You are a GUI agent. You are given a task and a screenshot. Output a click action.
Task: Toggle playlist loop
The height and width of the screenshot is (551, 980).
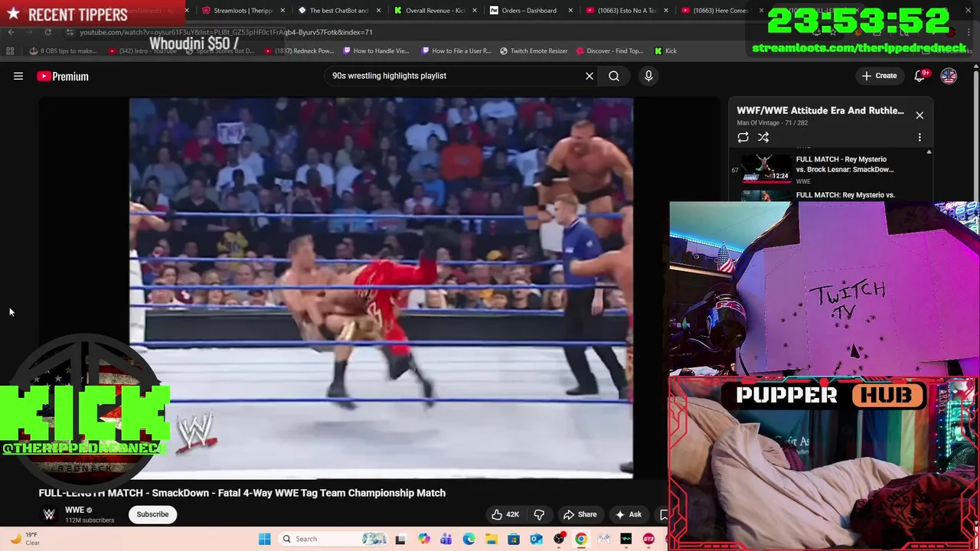pos(743,137)
